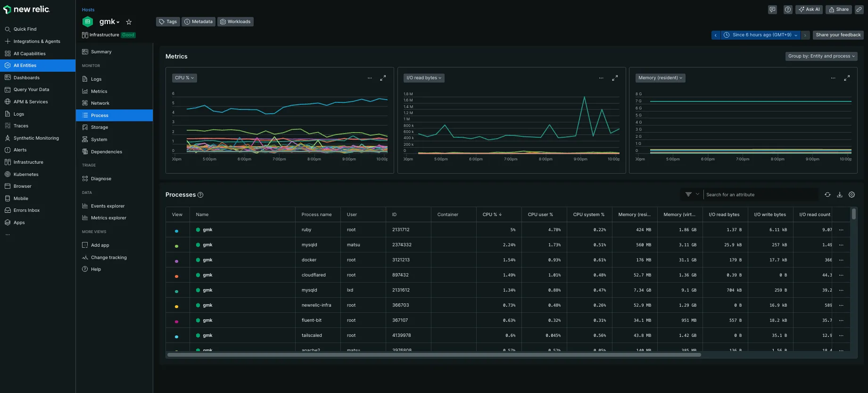Open the CPU % metric dropdown
Screen dimensions: 868x393
[184, 78]
